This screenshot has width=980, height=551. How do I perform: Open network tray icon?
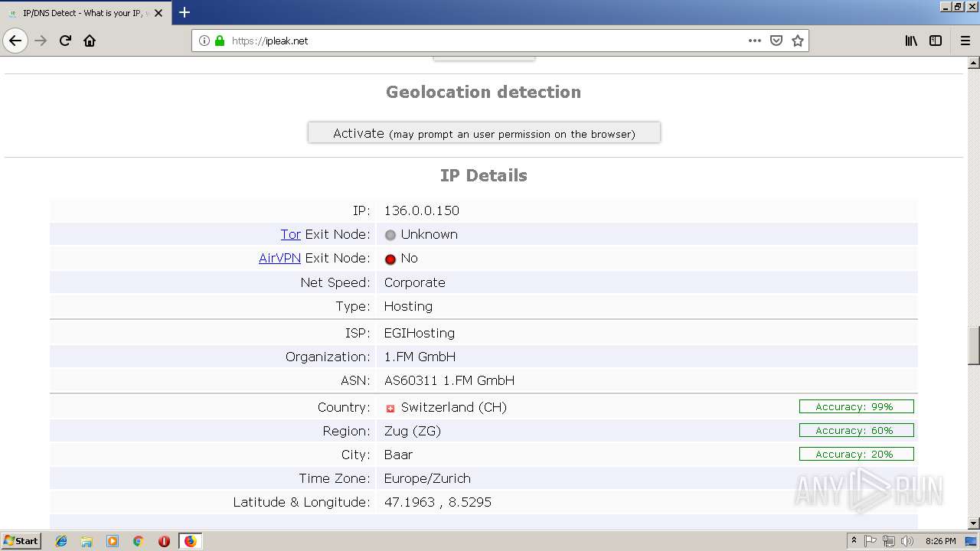[888, 541]
